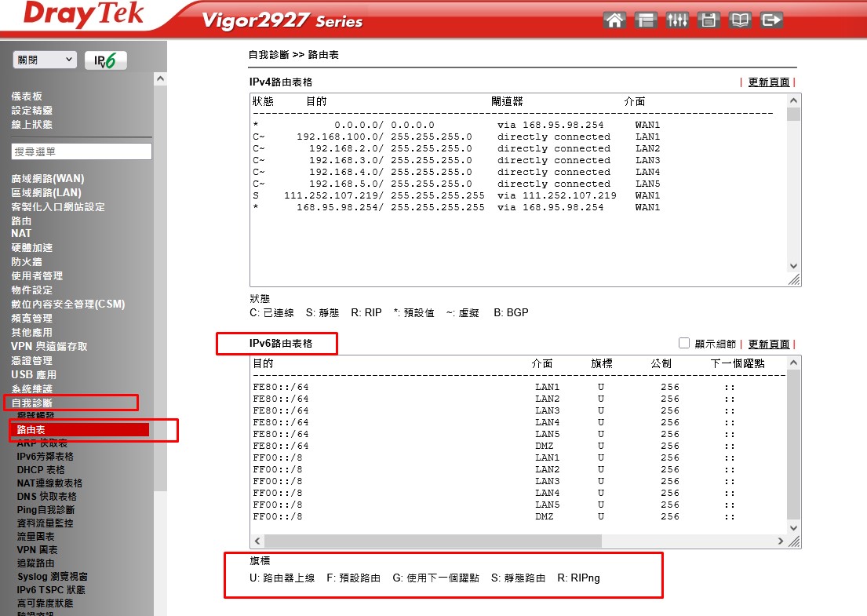
Task: Click the IPv6 table horizontal scrollbar thumb
Action: point(432,541)
